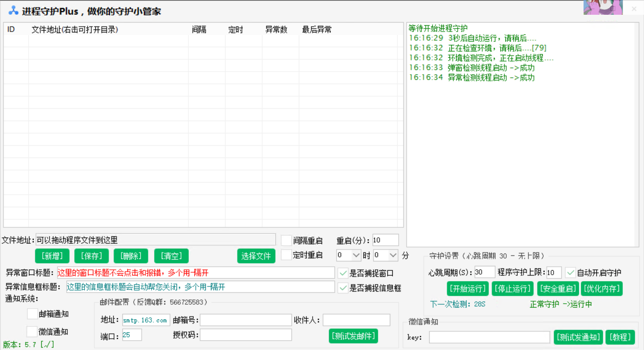Click the 程序守护上限 input field

tap(554, 272)
